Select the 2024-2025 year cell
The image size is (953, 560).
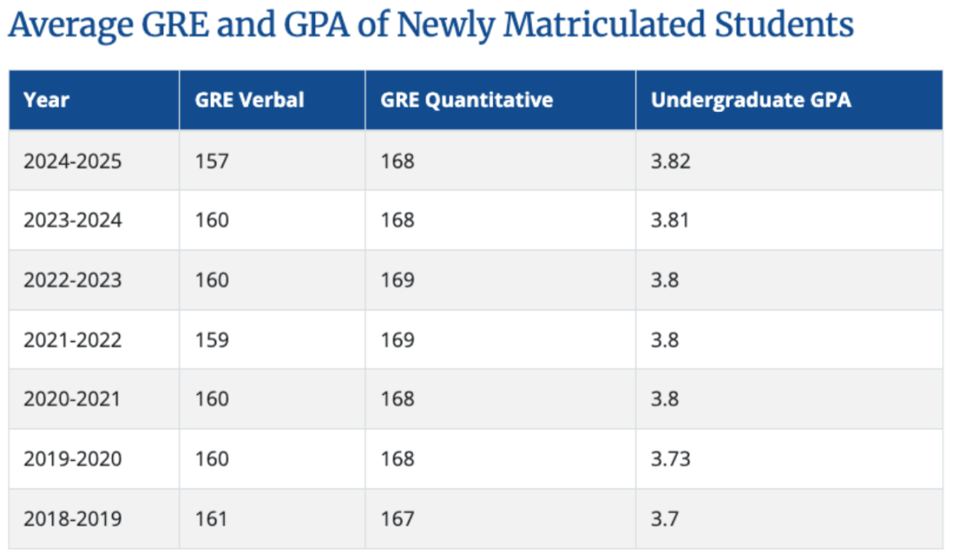72,161
